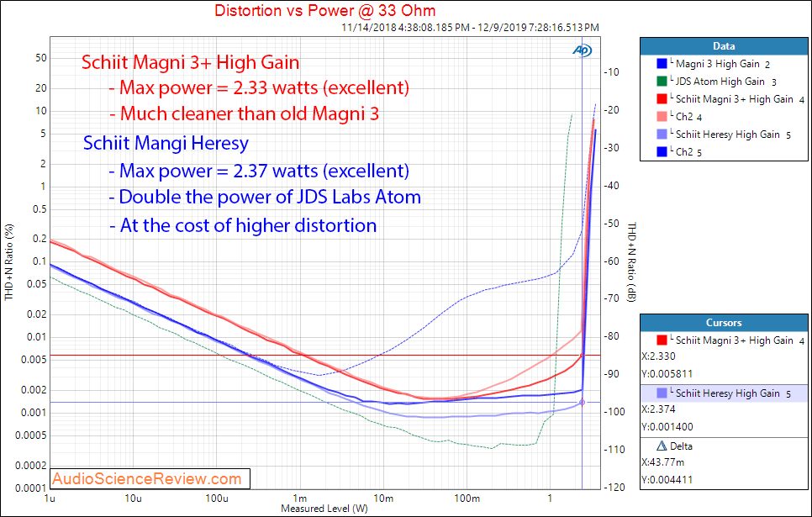
Task: Click the 'Delta' label in Cursors panel
Action: coord(681,446)
